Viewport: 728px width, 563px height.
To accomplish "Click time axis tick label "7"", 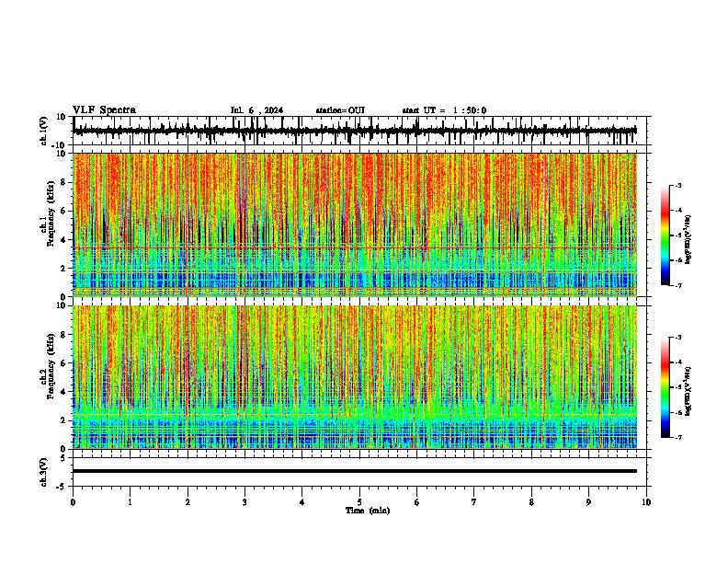I will pos(474,502).
